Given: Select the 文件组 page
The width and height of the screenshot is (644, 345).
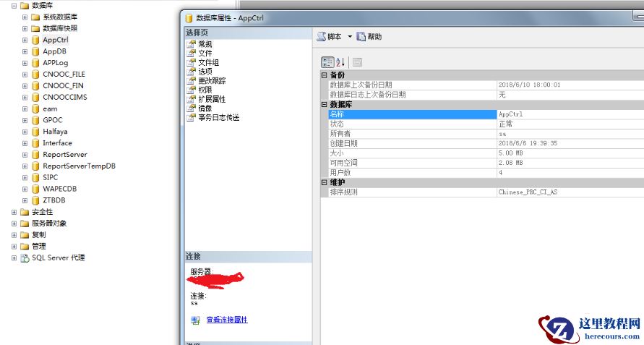Looking at the screenshot, I should [208, 62].
